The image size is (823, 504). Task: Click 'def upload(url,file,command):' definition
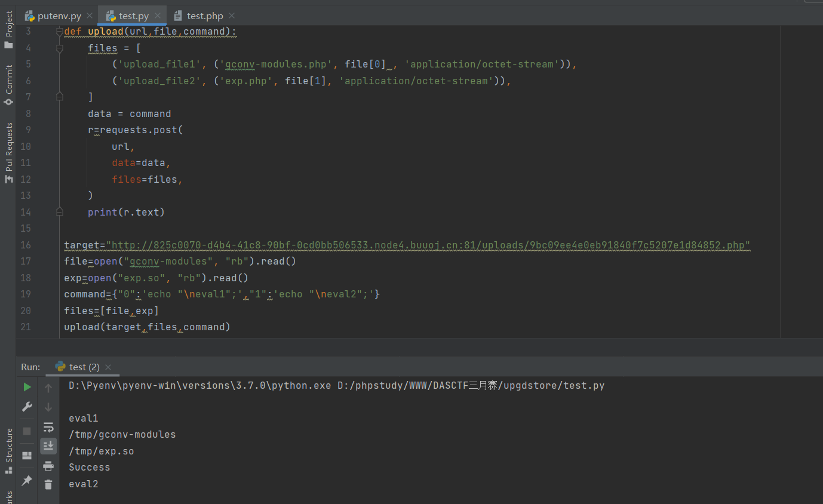click(150, 32)
